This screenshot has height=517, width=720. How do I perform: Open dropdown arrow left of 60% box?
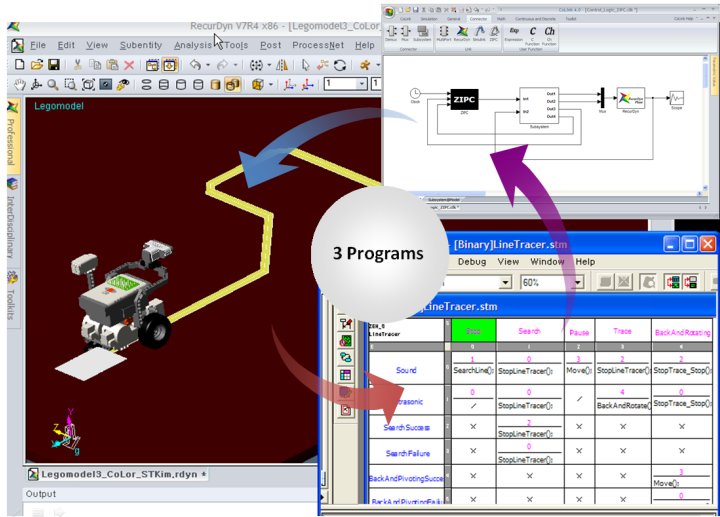pyautogui.click(x=505, y=282)
